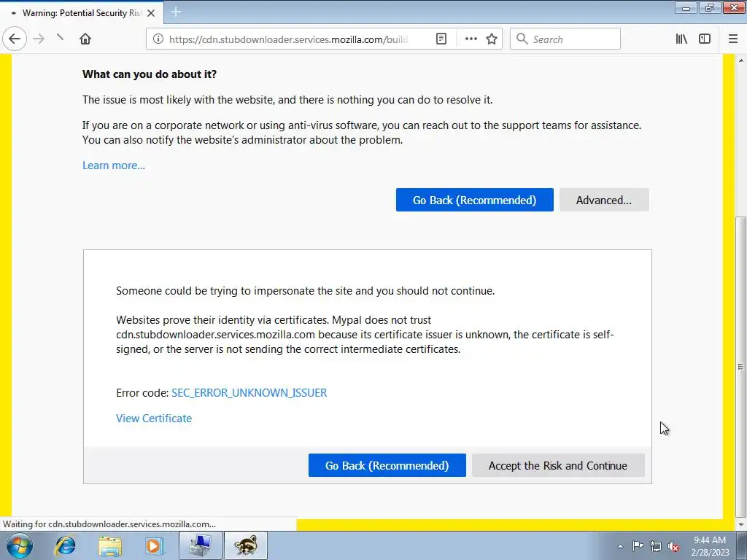The width and height of the screenshot is (747, 560).
Task: Launch Internet Explorer from taskbar
Action: (x=65, y=545)
